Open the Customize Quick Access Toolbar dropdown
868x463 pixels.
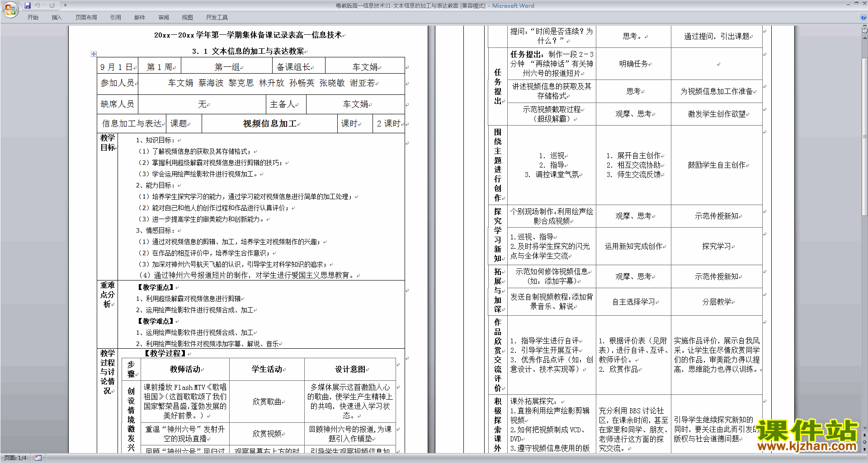tap(65, 5)
